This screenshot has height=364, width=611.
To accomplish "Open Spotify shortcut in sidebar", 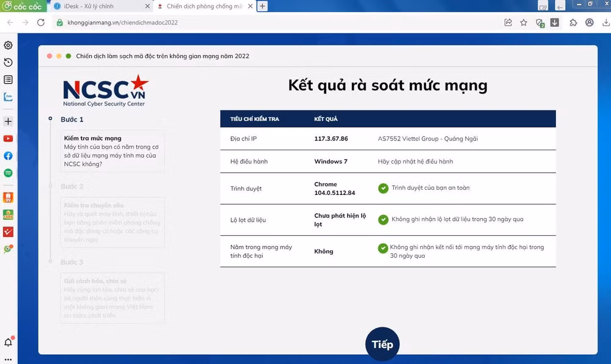I will click(8, 173).
